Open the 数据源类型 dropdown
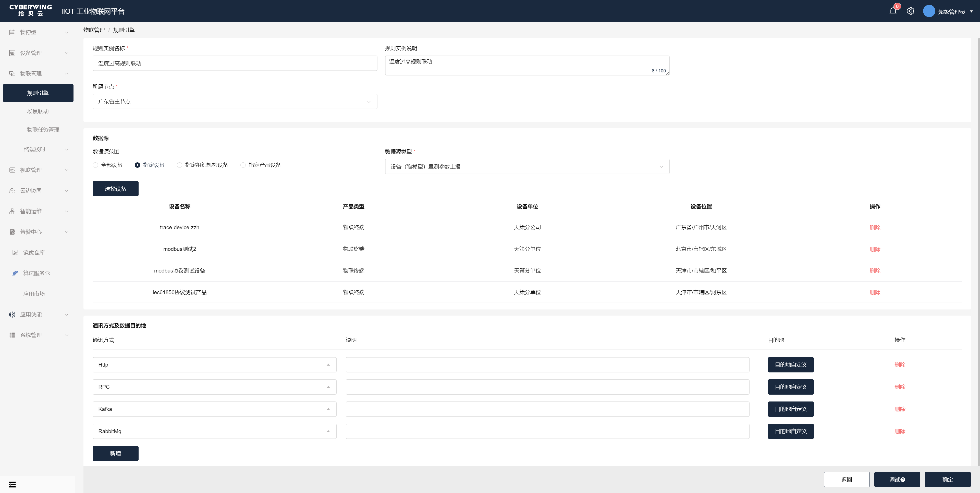980x493 pixels. 527,166
